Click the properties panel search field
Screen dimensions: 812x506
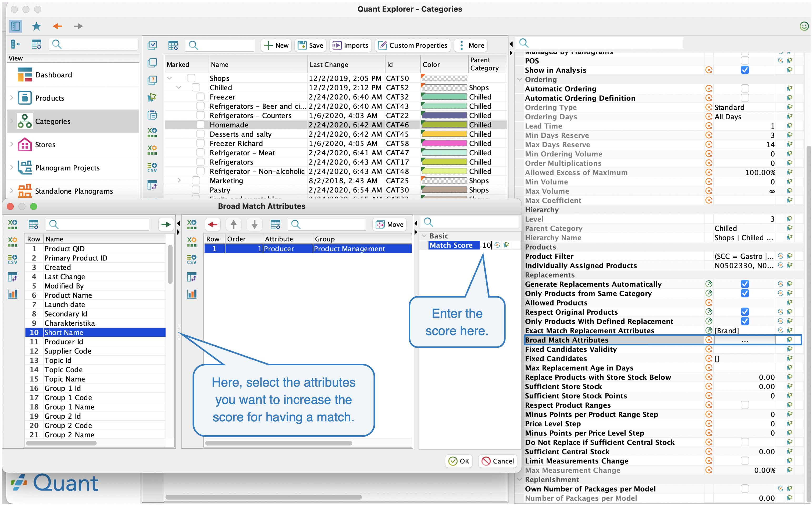(599, 43)
